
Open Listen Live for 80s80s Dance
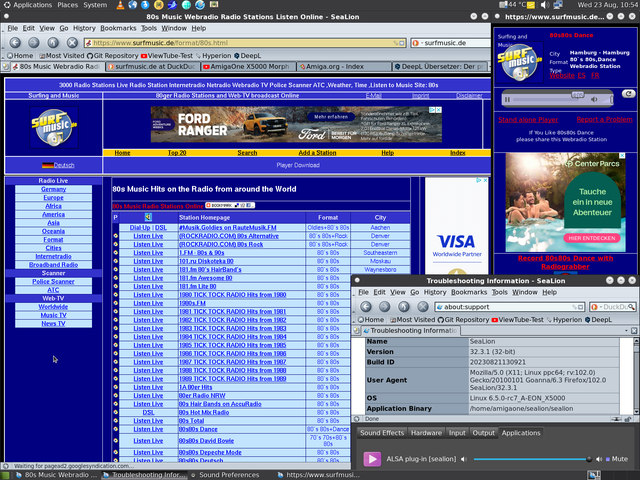click(148, 429)
